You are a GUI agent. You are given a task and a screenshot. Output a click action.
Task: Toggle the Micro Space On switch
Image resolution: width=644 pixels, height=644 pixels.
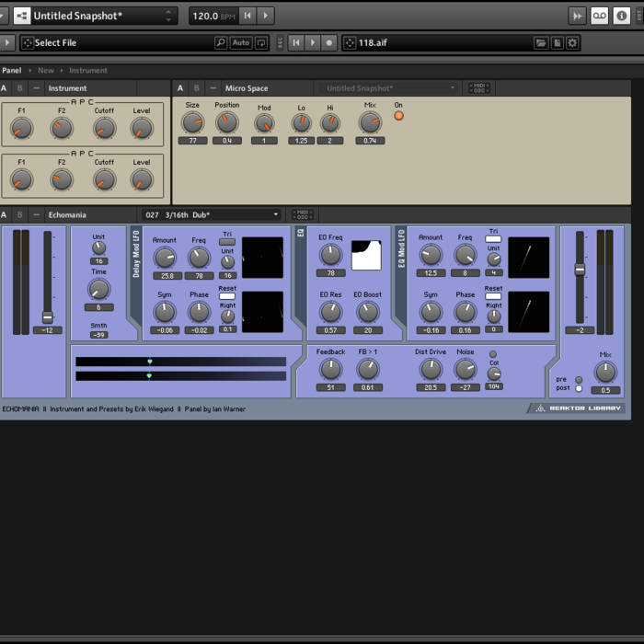(x=398, y=116)
